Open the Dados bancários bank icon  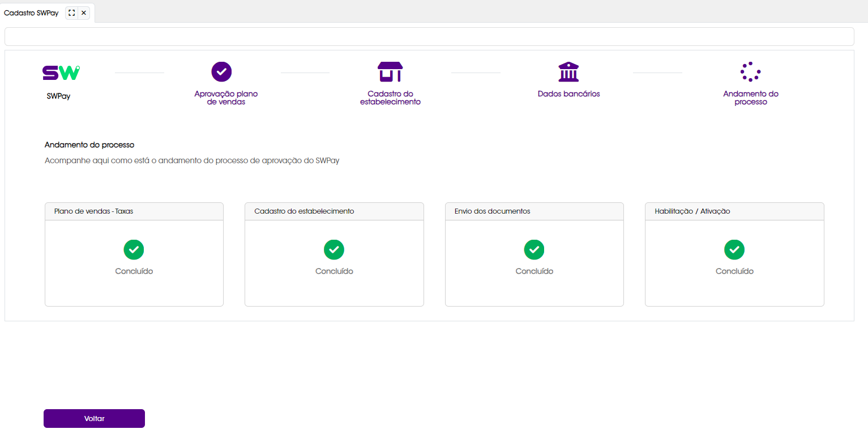point(568,72)
